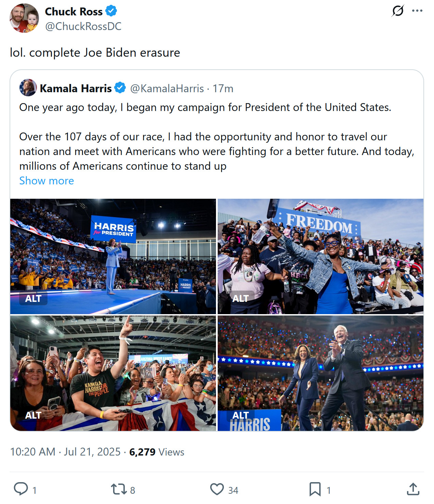Show ALT text for the FREEDOM crowd photo
This screenshot has height=504, width=434.
click(241, 298)
